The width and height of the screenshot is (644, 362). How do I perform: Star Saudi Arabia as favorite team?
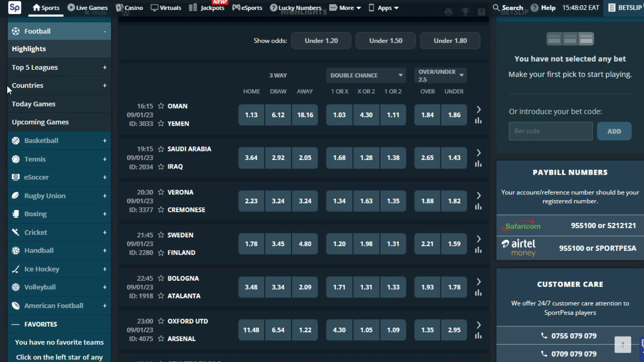click(x=161, y=149)
